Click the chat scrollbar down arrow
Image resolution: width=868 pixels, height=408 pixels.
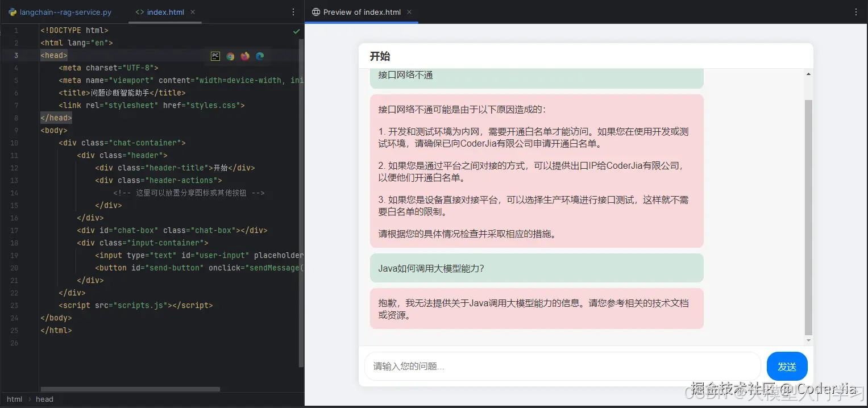click(x=808, y=340)
